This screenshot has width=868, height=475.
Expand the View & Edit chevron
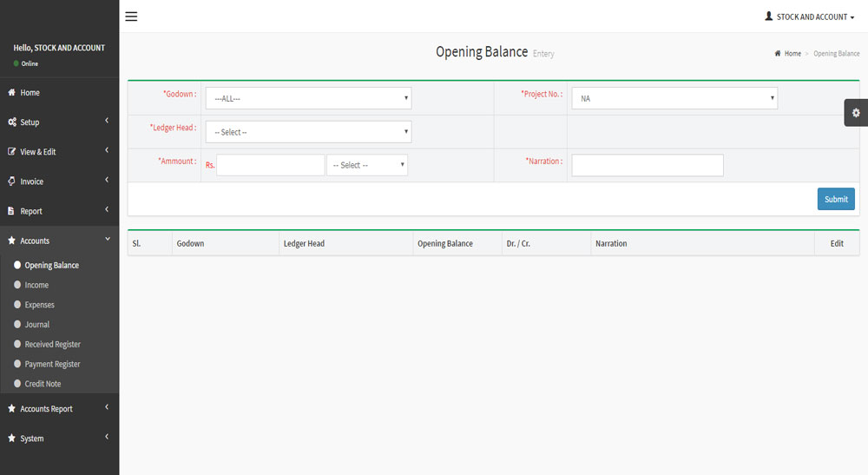pos(107,150)
